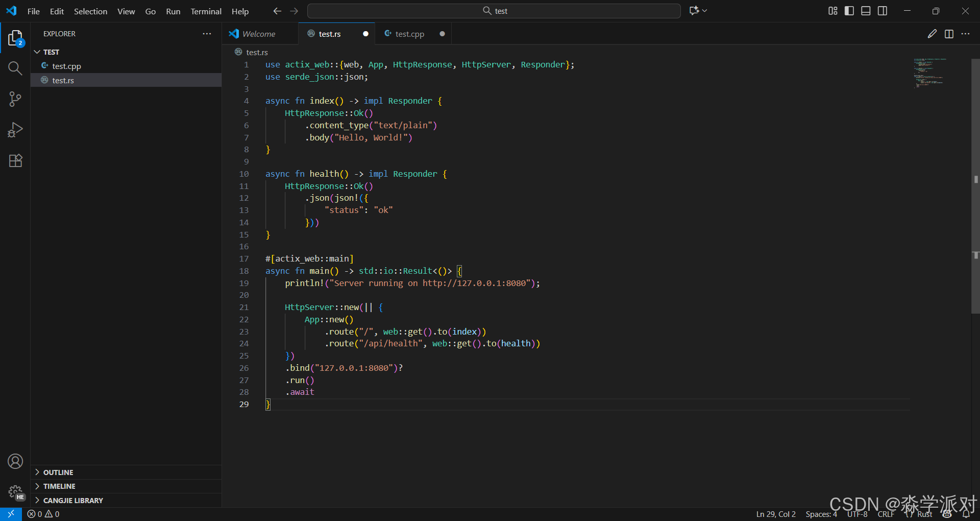
Task: Toggle Secondary Side Bar visibility
Action: [883, 11]
